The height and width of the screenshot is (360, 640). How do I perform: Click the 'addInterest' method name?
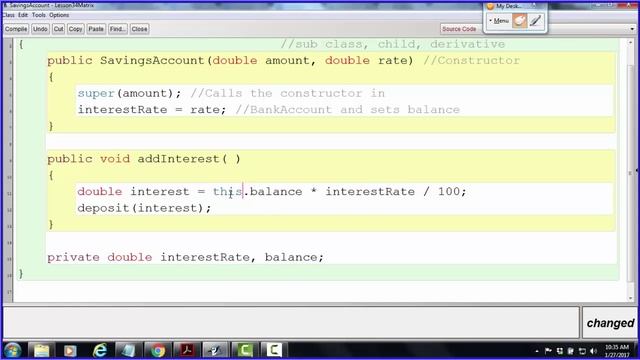click(x=178, y=159)
